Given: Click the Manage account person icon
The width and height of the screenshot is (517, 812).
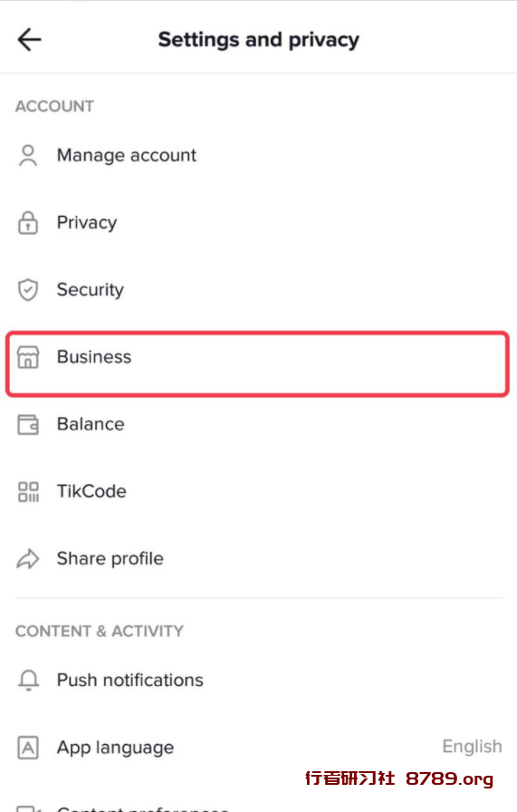Looking at the screenshot, I should (x=28, y=155).
